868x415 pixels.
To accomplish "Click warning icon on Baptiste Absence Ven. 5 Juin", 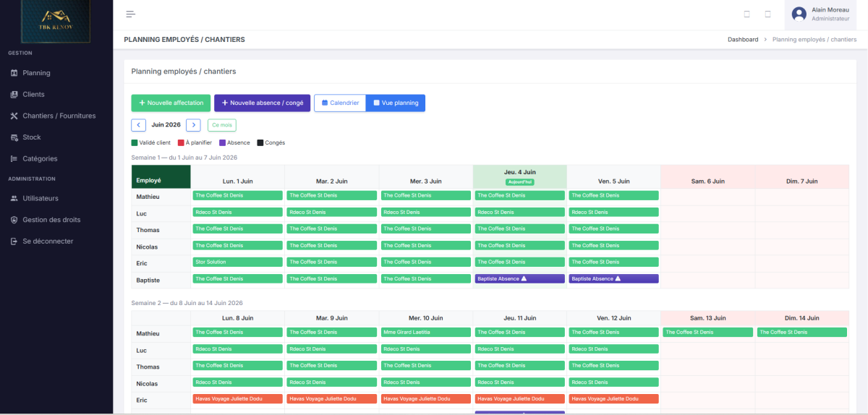I will (x=618, y=278).
